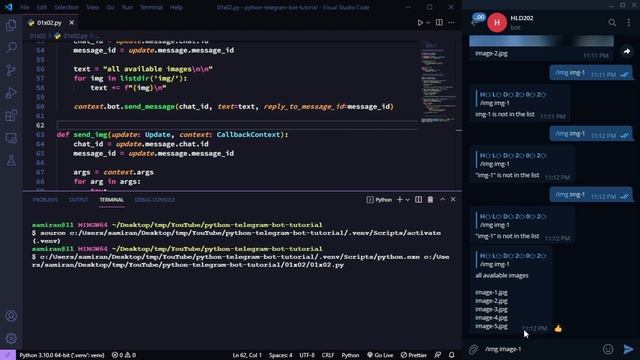
Task: Click the Telegram message input field
Action: coord(541,349)
